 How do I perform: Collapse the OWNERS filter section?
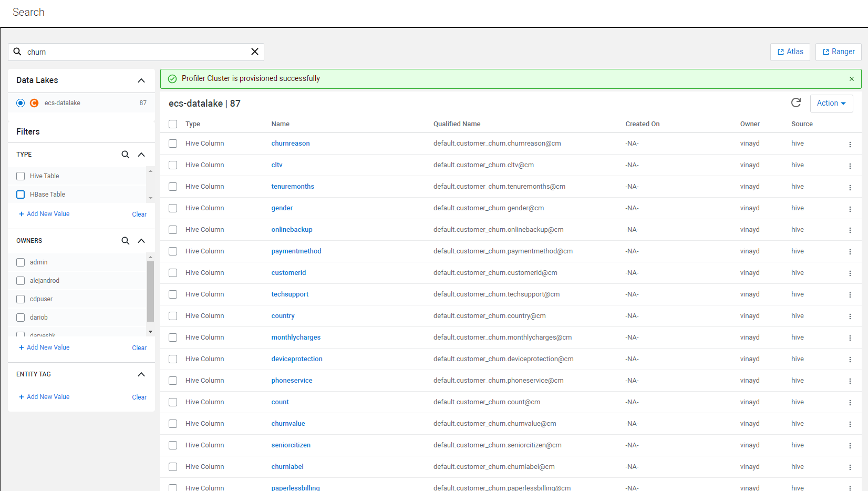click(x=141, y=241)
